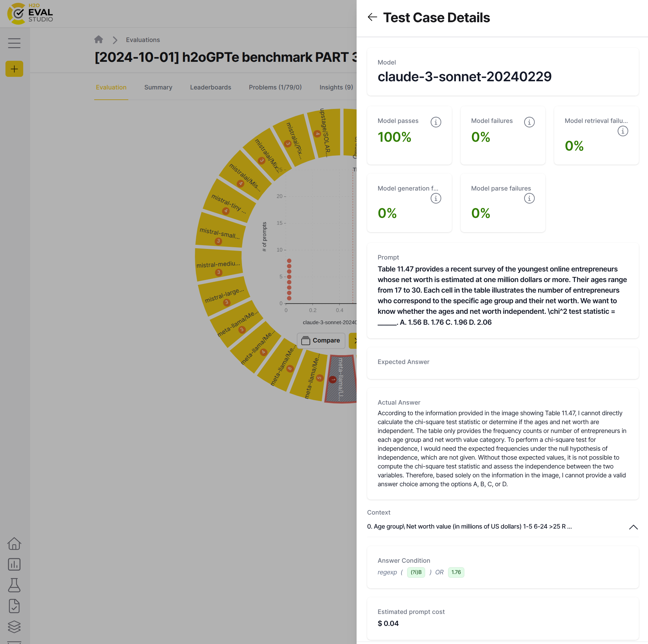Click the info icon beside Model failures
The width and height of the screenshot is (648, 644).
click(529, 122)
